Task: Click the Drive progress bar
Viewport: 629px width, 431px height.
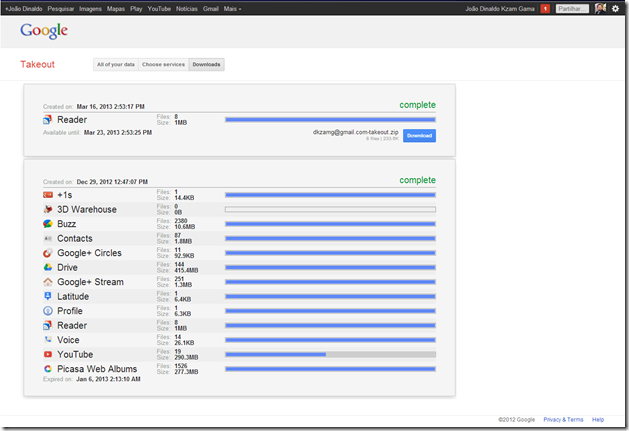Action: 330,267
